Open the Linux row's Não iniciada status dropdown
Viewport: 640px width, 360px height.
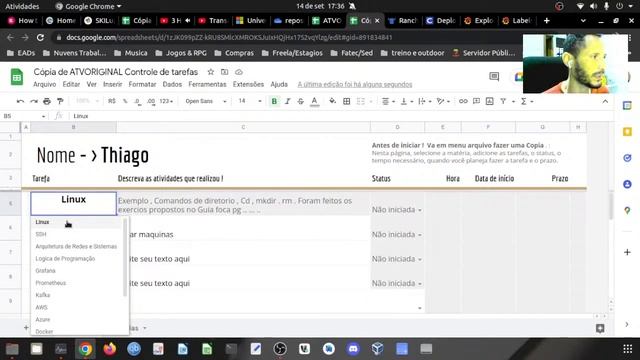click(420, 210)
